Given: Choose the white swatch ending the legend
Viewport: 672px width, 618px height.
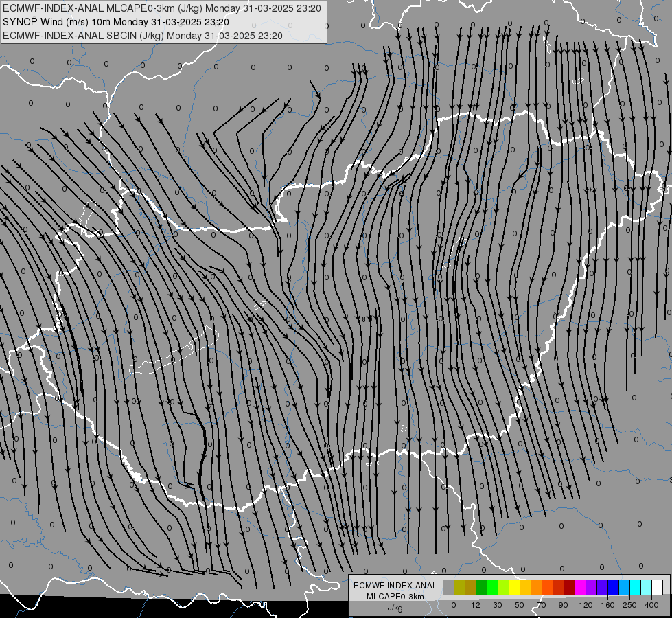Looking at the screenshot, I should click(x=658, y=587).
